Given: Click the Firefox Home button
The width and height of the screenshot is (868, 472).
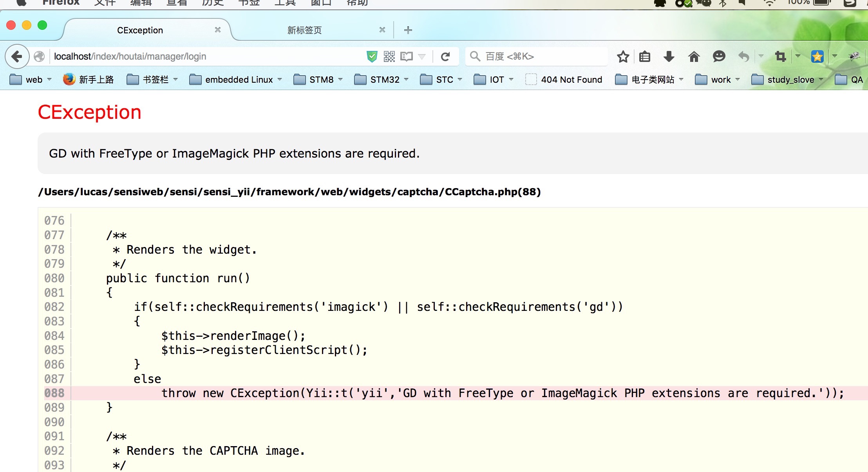Looking at the screenshot, I should click(694, 56).
